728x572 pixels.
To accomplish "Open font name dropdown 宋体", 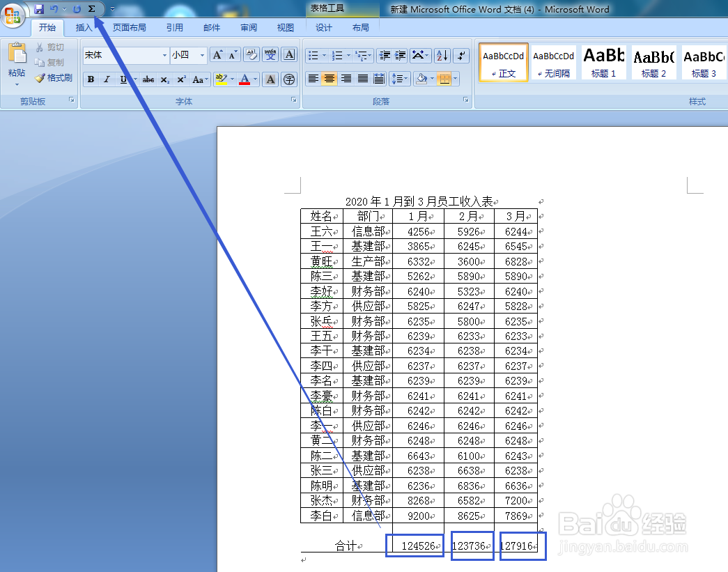I will (164, 55).
